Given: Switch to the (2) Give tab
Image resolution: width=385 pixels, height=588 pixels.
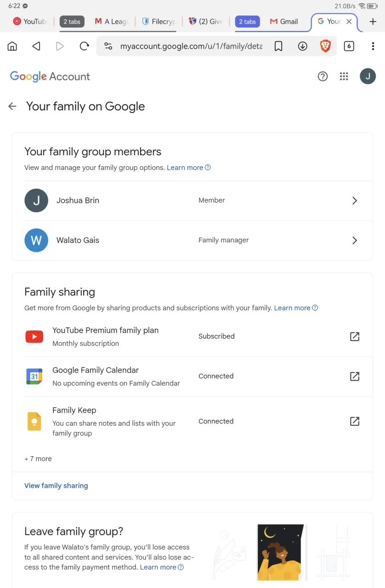Looking at the screenshot, I should tap(206, 22).
